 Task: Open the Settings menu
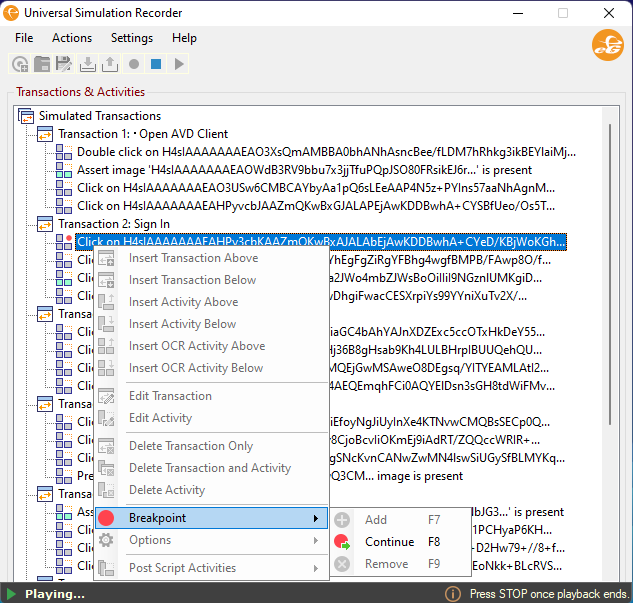(x=132, y=38)
